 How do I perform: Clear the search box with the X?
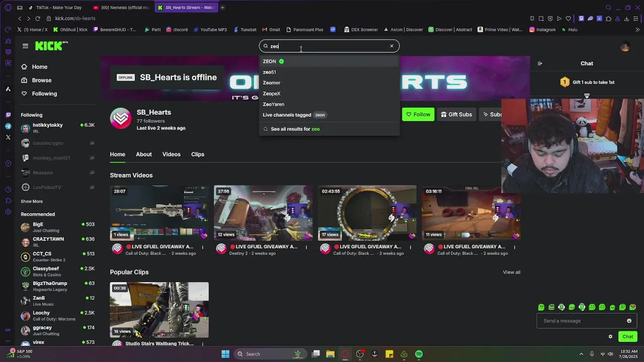point(391,46)
